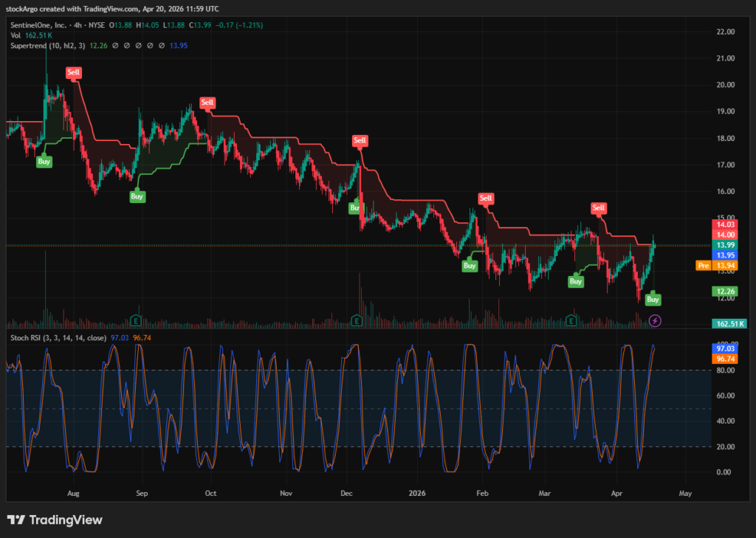The width and height of the screenshot is (756, 538).
Task: Click the SentinelOne, Inc. symbol title
Action: (x=38, y=25)
